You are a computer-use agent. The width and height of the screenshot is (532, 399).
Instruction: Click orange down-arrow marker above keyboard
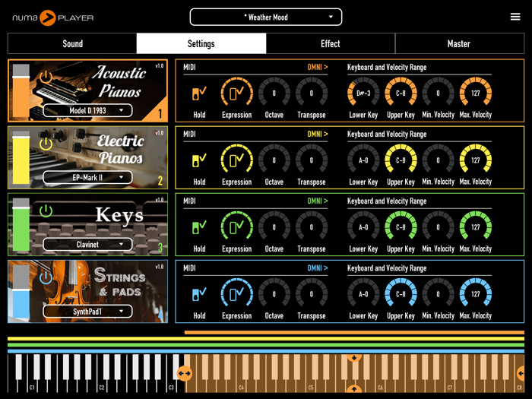pos(354,358)
